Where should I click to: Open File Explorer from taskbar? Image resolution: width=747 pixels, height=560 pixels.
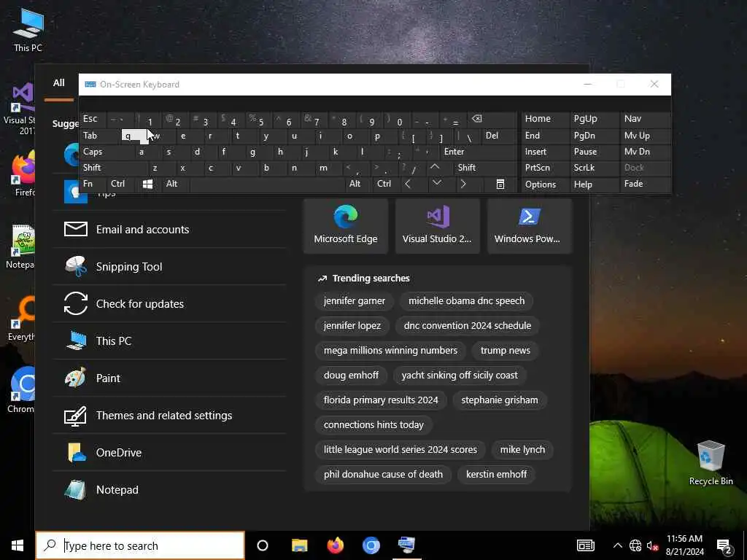[x=300, y=545]
